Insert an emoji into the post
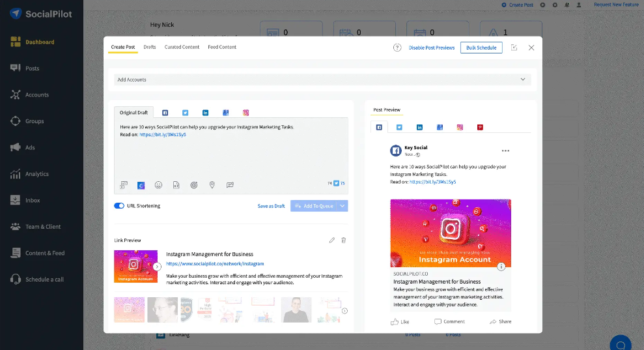 [158, 185]
